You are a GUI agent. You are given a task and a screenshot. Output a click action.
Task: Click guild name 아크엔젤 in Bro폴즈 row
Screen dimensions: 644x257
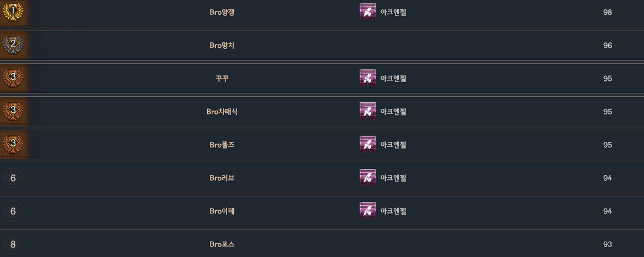(393, 145)
